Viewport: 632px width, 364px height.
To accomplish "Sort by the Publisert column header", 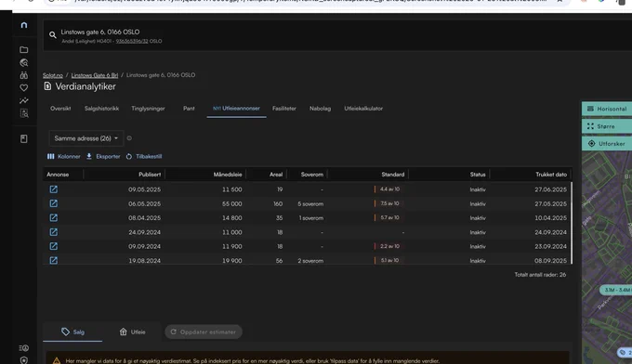I will pos(150,175).
